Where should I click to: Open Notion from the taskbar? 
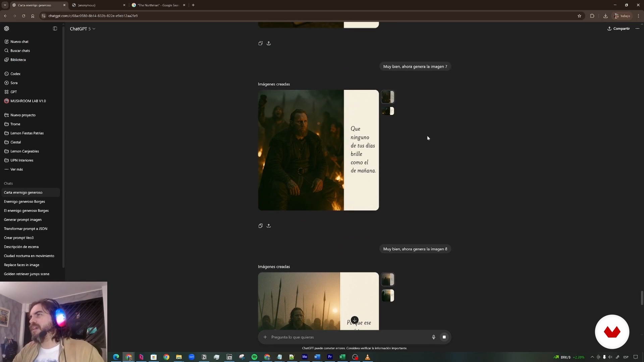point(204,357)
